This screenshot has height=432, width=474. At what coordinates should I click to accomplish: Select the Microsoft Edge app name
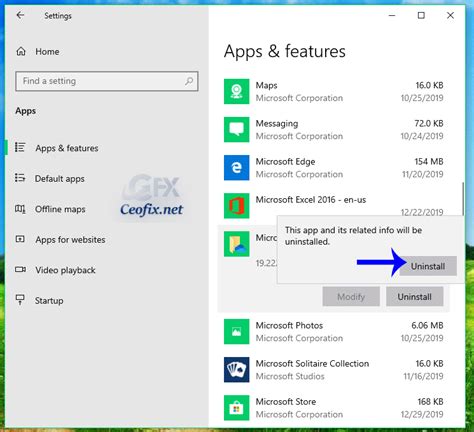[x=285, y=162]
